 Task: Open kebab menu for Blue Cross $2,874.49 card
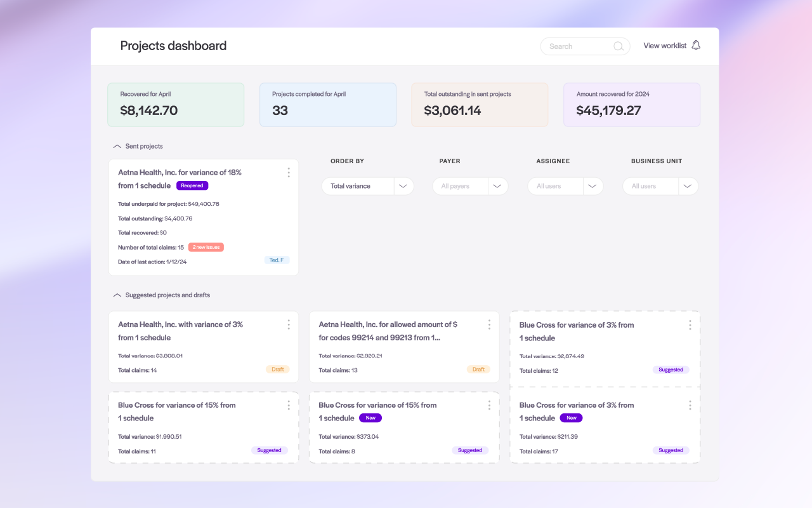690,325
